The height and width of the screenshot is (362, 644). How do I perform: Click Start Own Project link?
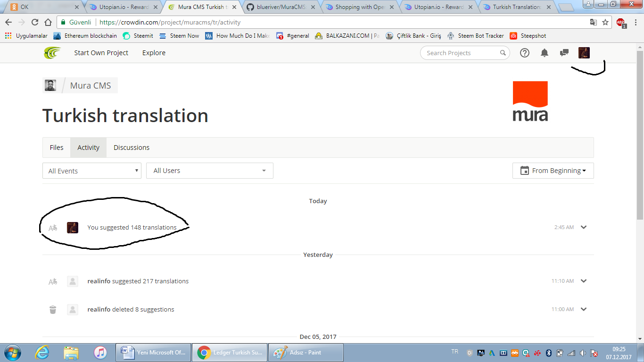101,53
